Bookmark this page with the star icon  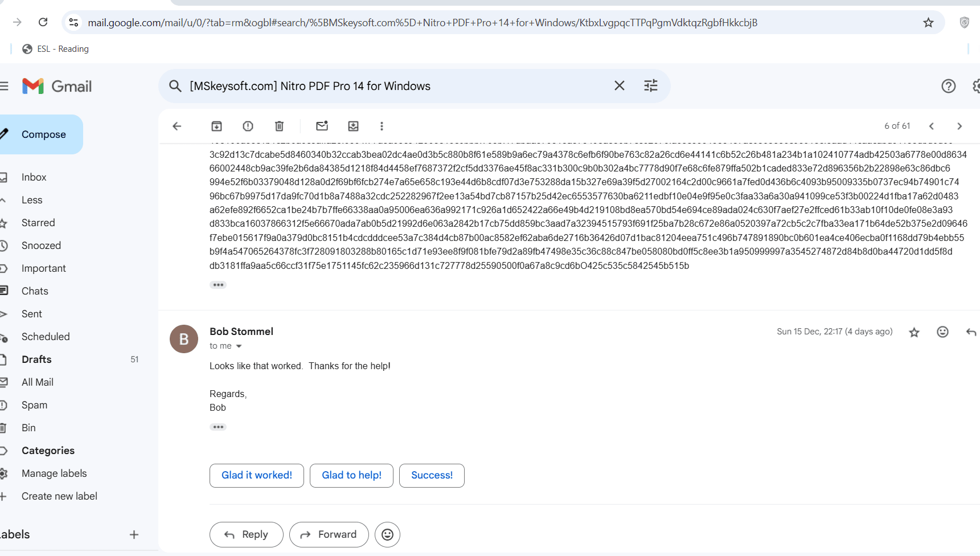[x=928, y=23]
